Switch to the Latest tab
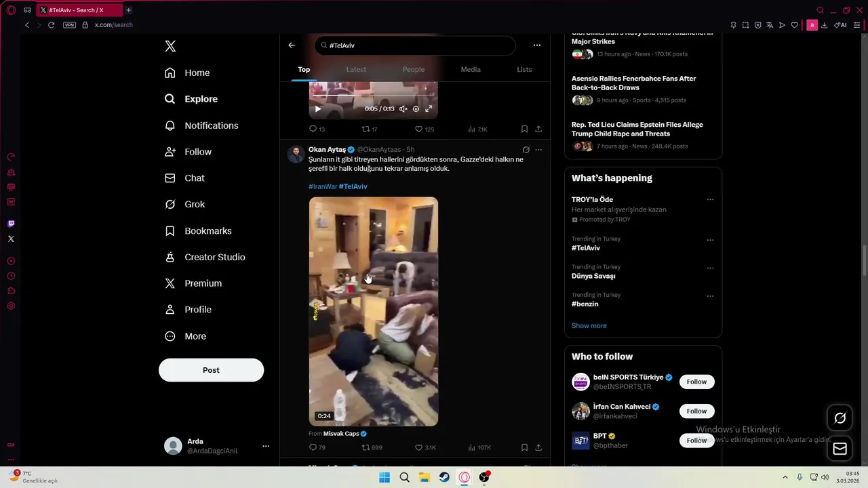 (356, 69)
